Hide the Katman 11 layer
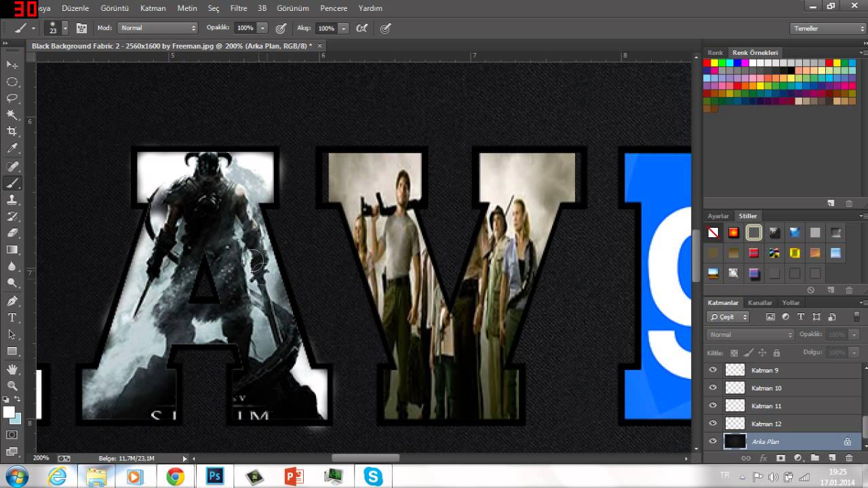 pos(713,405)
